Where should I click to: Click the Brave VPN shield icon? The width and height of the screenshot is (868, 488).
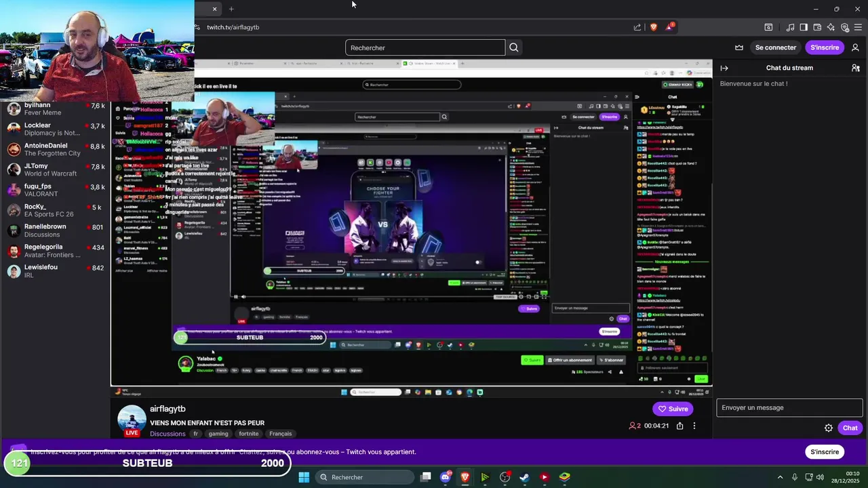(x=844, y=27)
